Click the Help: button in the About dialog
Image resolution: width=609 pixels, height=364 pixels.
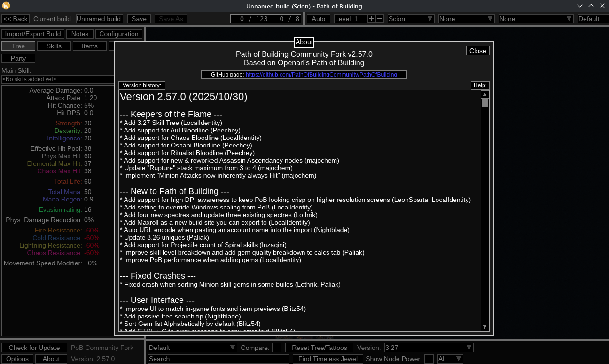coord(480,85)
